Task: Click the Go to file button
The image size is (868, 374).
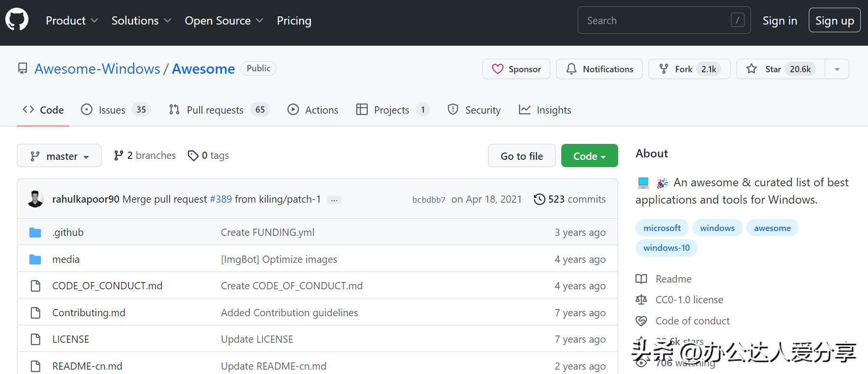Action: point(522,155)
